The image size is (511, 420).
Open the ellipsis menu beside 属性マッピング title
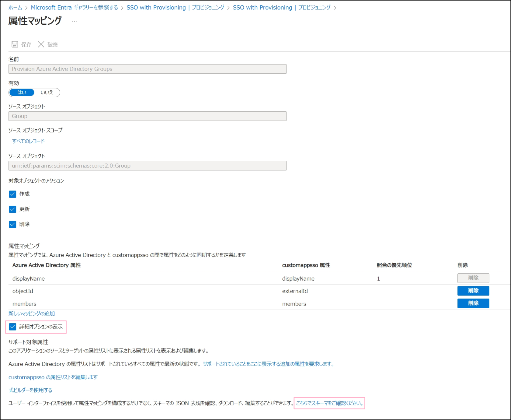74,21
